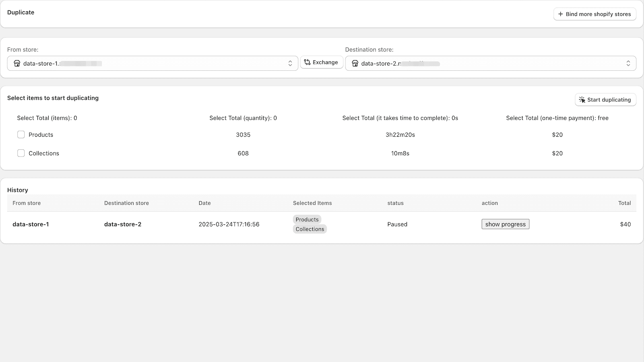The width and height of the screenshot is (644, 362).
Task: Open the From store selector dropdown
Action: pos(290,63)
